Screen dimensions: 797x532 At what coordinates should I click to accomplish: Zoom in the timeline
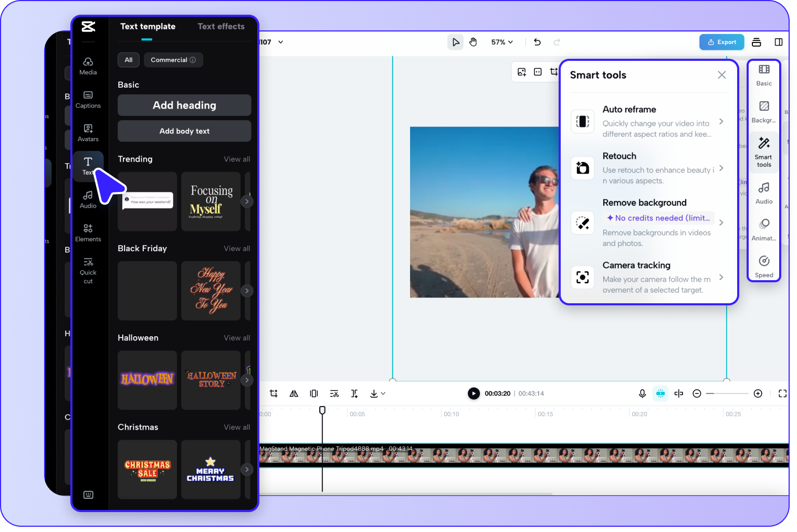click(x=758, y=393)
